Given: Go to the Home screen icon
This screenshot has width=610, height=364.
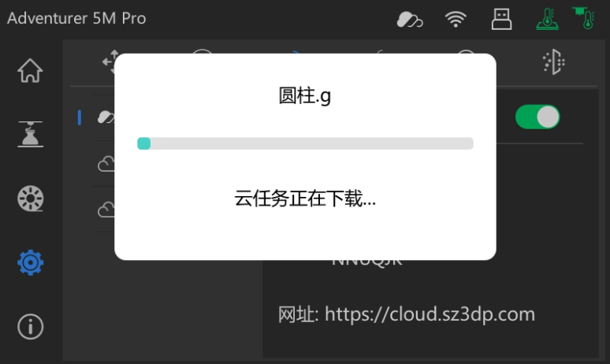Looking at the screenshot, I should [x=30, y=70].
